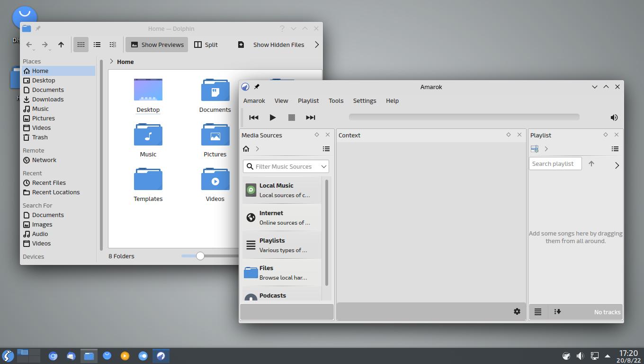Click Amarok's track progress slider
The width and height of the screenshot is (644, 364).
click(x=464, y=117)
